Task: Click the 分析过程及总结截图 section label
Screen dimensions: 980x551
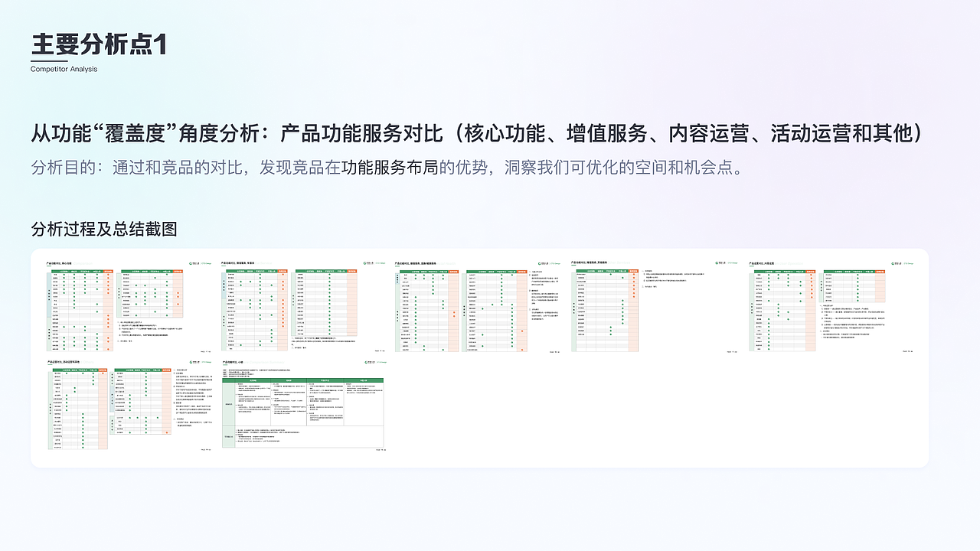Action: coord(103,229)
